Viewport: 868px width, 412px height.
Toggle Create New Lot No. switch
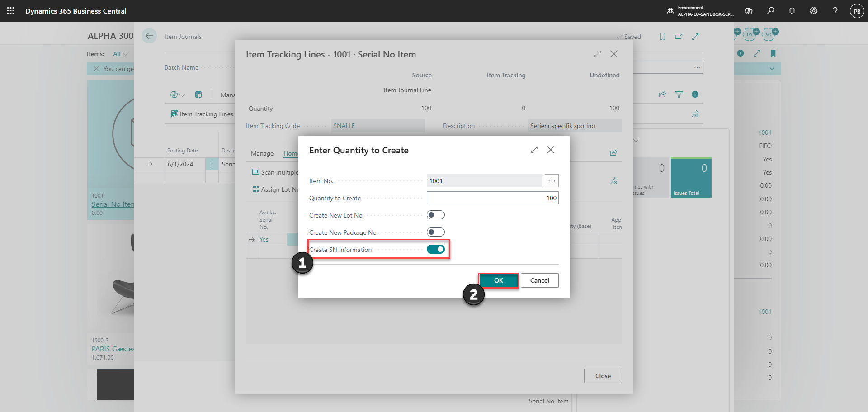coord(436,215)
